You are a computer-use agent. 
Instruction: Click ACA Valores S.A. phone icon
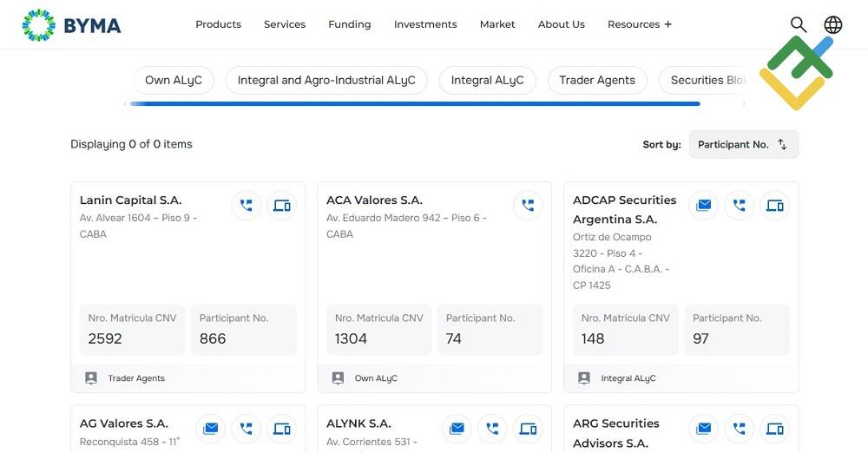coord(528,206)
